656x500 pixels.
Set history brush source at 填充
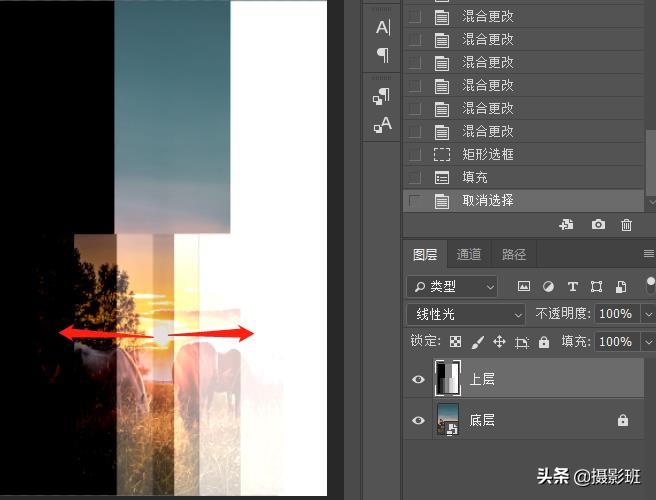[x=415, y=177]
